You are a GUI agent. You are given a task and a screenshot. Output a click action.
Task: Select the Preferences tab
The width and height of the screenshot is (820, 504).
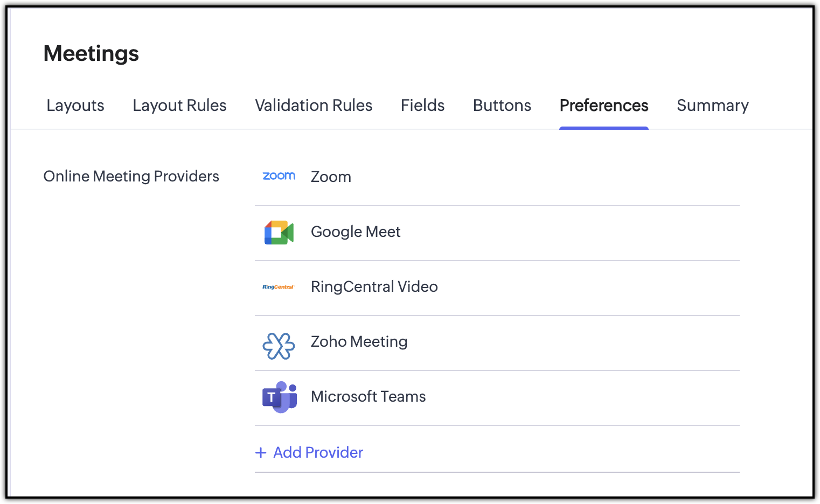tap(604, 106)
